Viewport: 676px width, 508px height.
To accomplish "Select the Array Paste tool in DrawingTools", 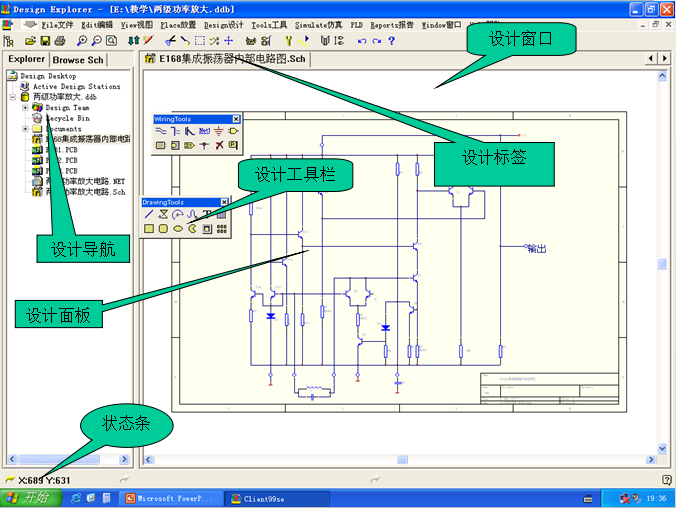I will (222, 229).
